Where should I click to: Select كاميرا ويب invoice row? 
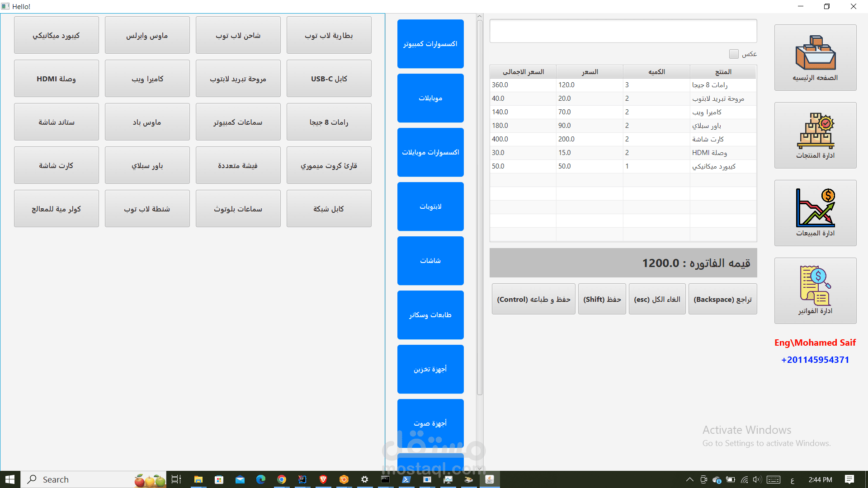click(x=623, y=112)
